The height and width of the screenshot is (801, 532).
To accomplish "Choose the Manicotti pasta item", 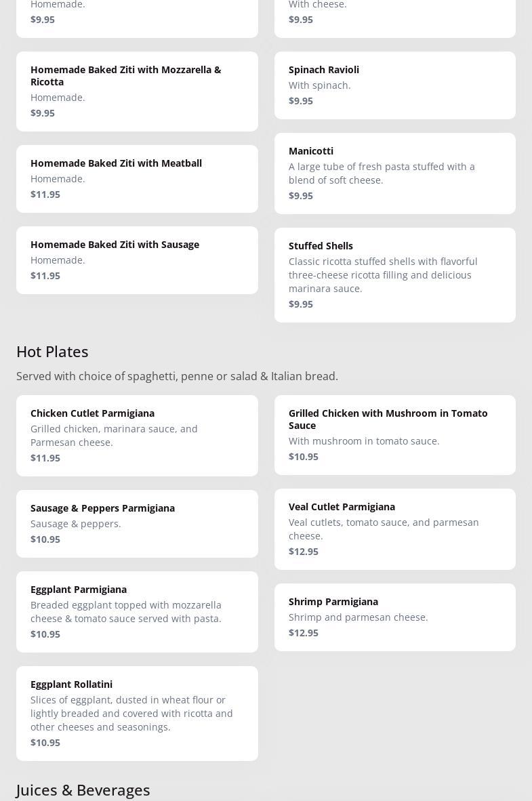I will tap(394, 173).
